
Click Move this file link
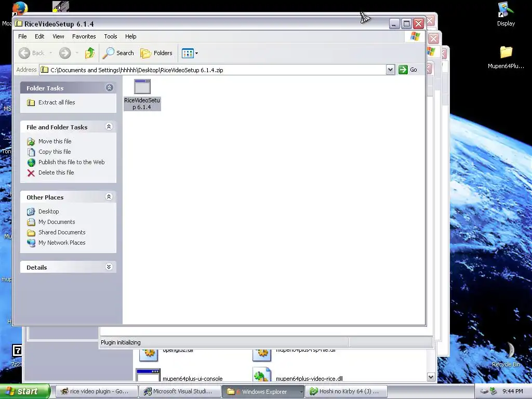point(55,141)
